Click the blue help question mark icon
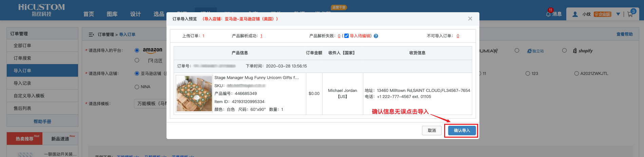 tap(376, 36)
